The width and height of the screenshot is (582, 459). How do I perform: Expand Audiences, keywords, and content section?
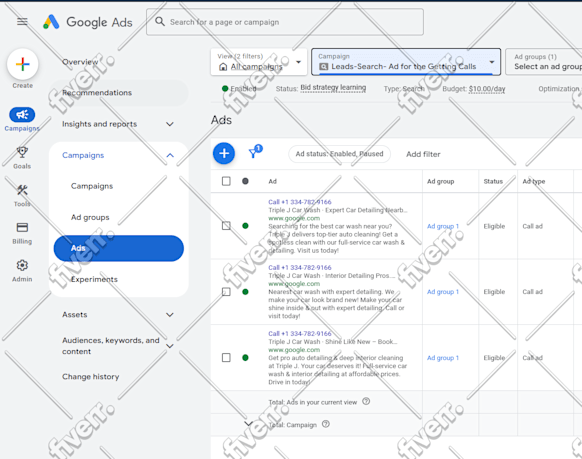pyautogui.click(x=170, y=346)
